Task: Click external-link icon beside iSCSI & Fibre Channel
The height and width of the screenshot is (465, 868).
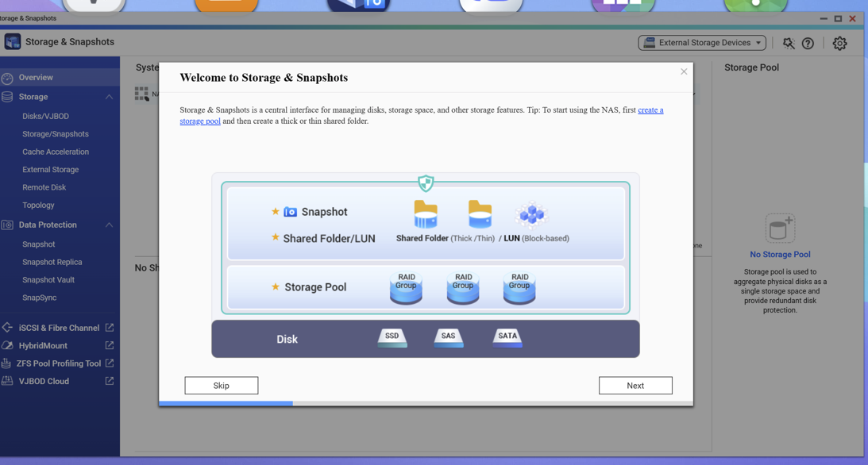Action: [110, 327]
